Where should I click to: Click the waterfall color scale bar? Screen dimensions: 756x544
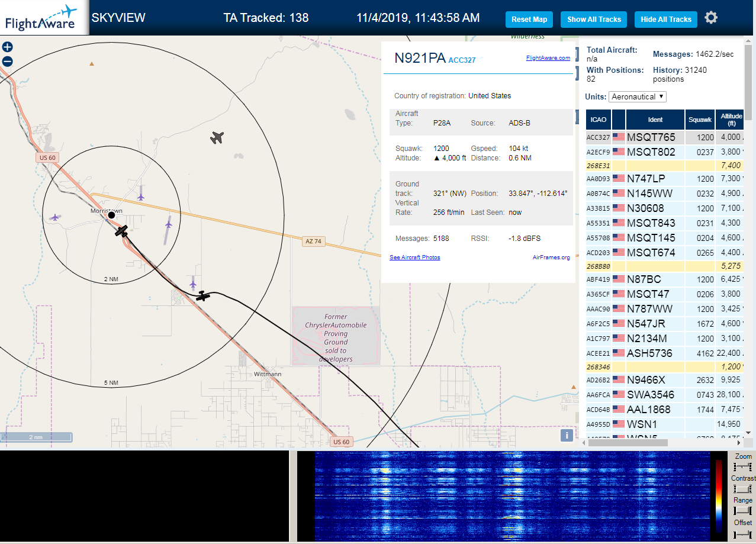719,496
